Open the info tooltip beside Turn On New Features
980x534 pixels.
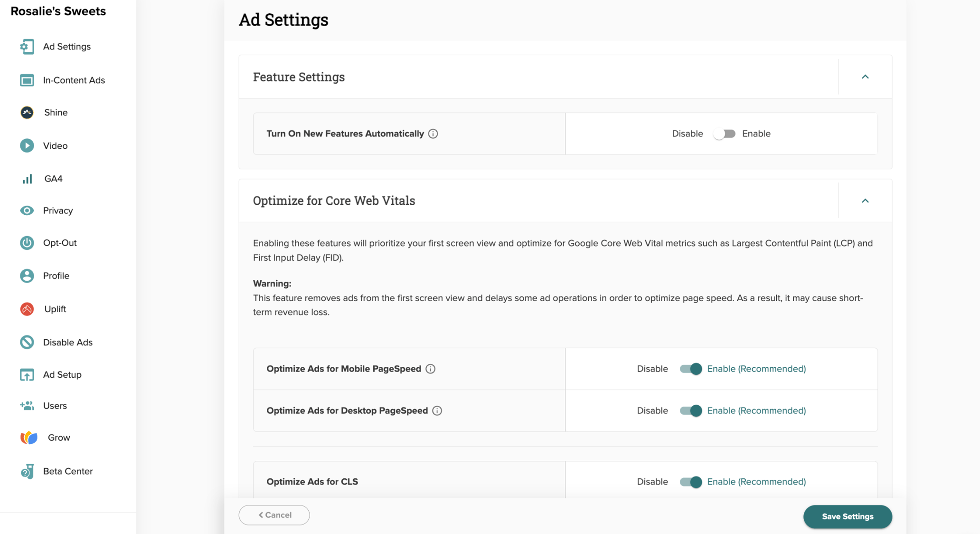433,133
